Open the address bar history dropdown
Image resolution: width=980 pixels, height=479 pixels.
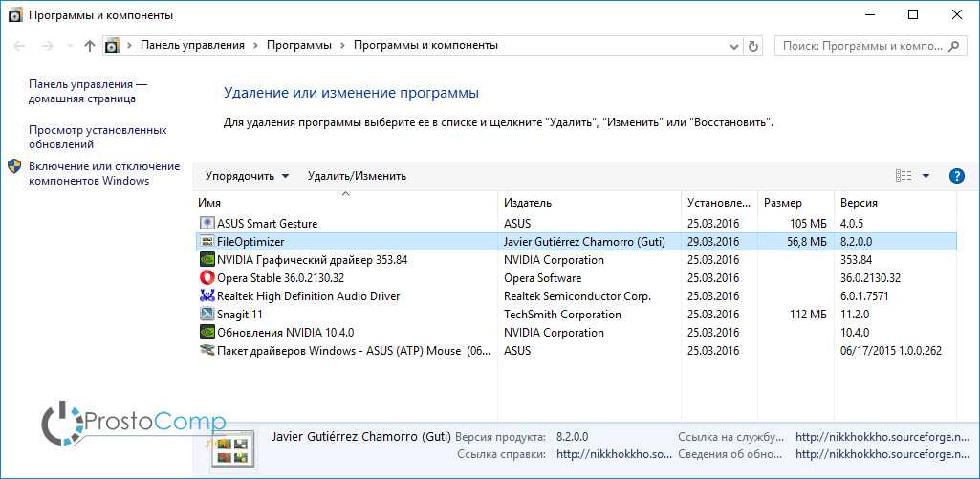click(x=734, y=46)
